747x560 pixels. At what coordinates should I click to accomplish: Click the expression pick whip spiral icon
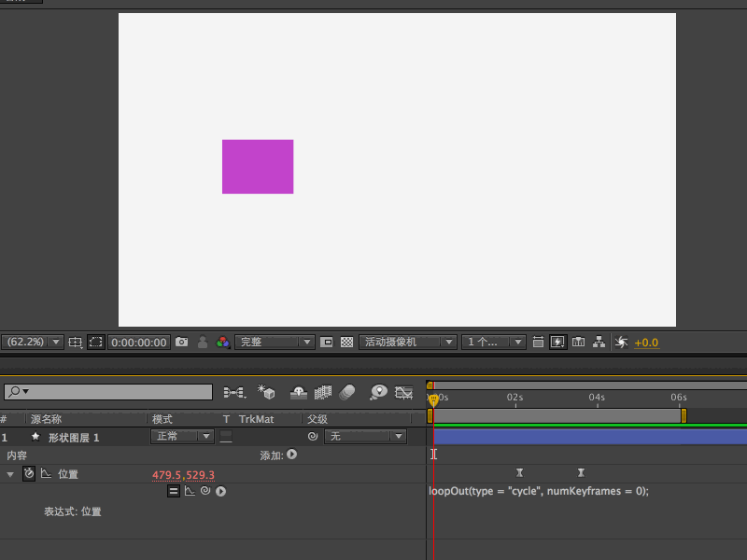(205, 491)
